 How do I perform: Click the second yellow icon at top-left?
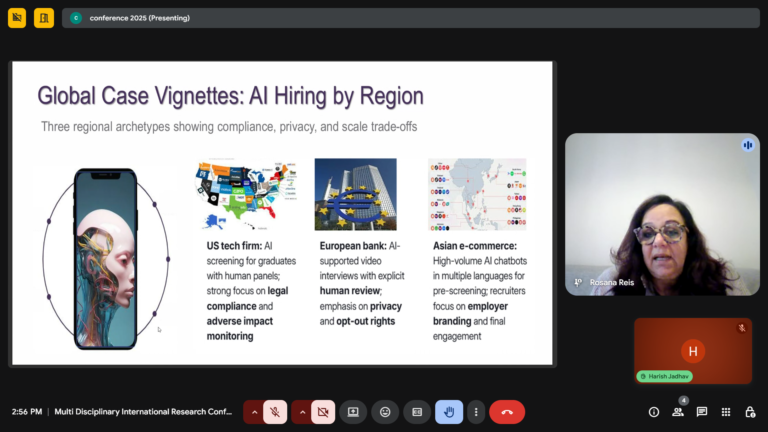[x=44, y=18]
